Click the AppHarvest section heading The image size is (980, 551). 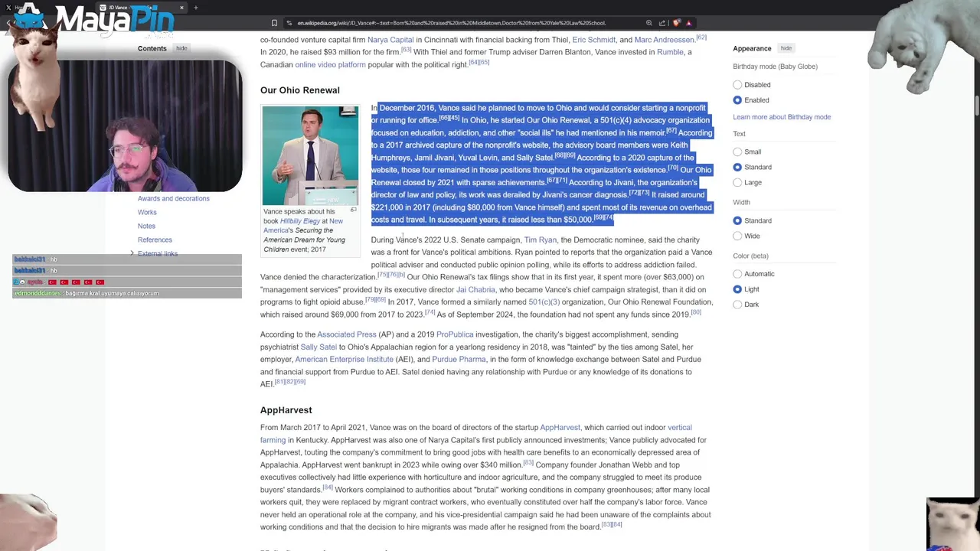(286, 410)
